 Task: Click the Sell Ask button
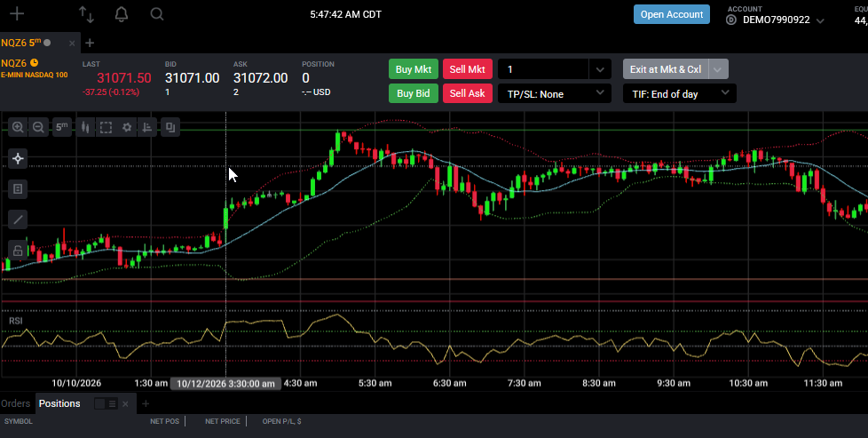(467, 93)
